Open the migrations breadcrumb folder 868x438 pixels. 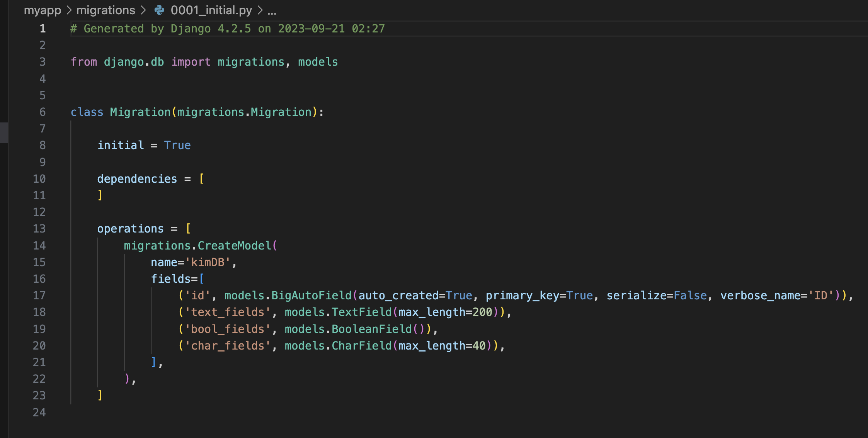click(x=106, y=10)
